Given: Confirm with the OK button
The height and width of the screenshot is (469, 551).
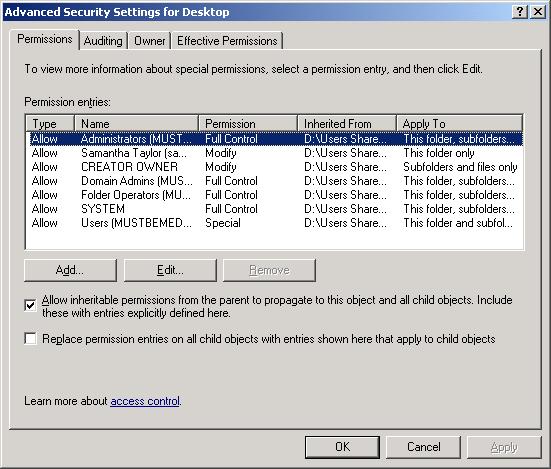Looking at the screenshot, I should 342,447.
